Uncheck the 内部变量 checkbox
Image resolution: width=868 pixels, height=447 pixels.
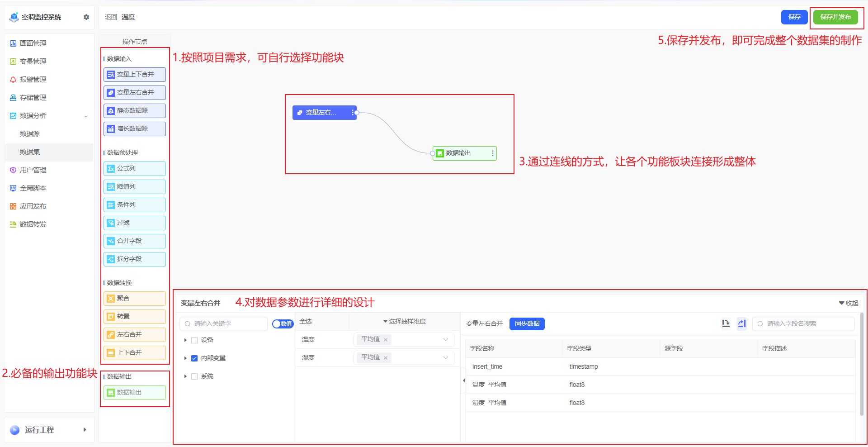(194, 358)
